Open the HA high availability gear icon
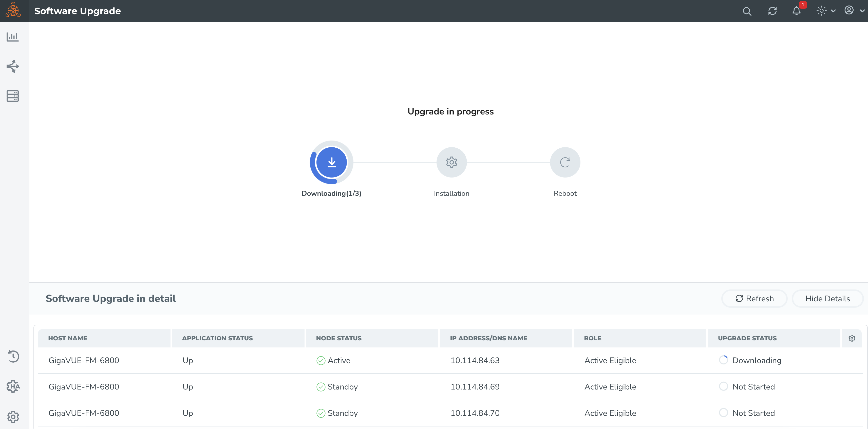868x429 pixels. 13,386
